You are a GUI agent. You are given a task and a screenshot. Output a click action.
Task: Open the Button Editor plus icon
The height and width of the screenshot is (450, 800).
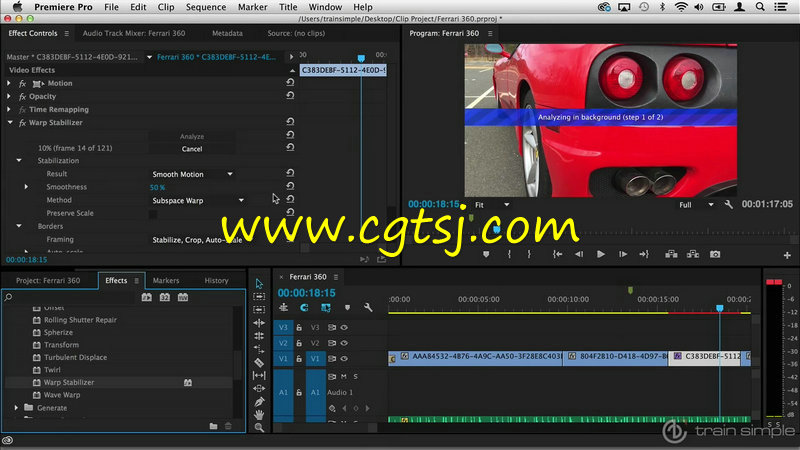787,255
